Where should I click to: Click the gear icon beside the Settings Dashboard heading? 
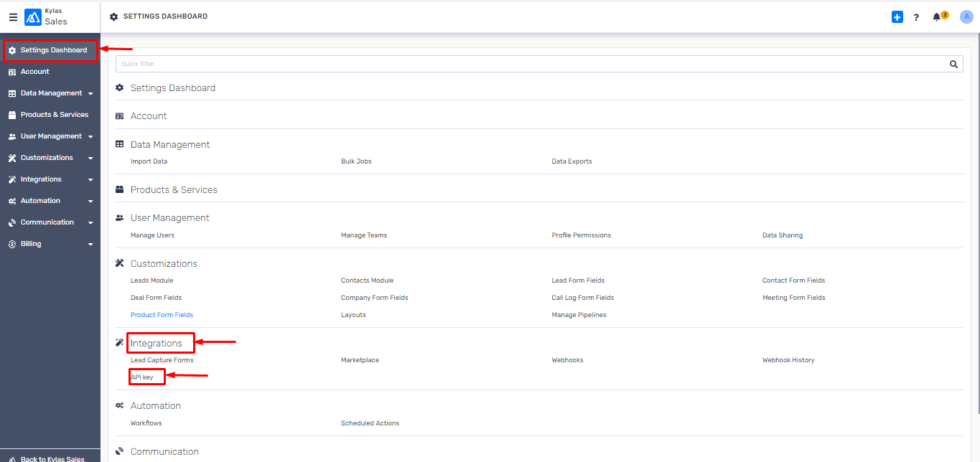[x=120, y=88]
